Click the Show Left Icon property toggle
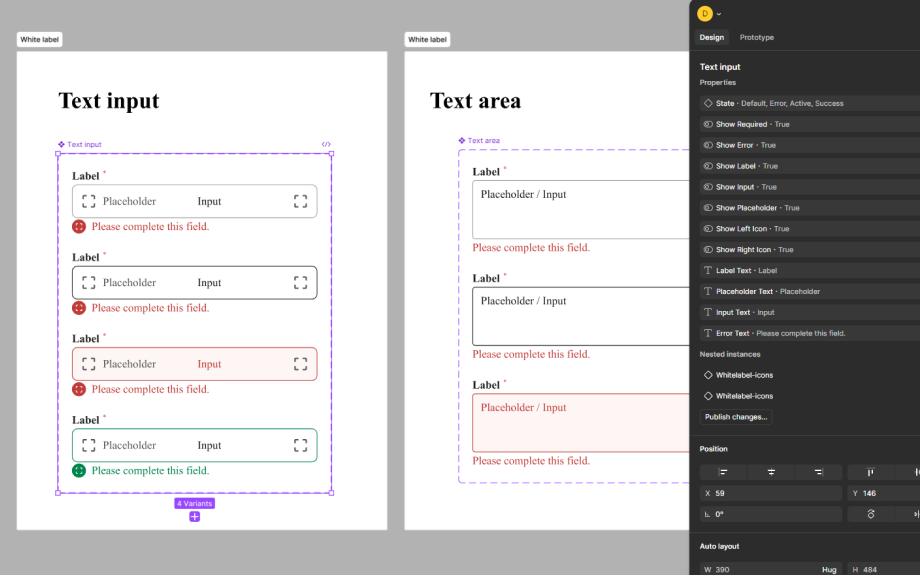 pyautogui.click(x=708, y=229)
